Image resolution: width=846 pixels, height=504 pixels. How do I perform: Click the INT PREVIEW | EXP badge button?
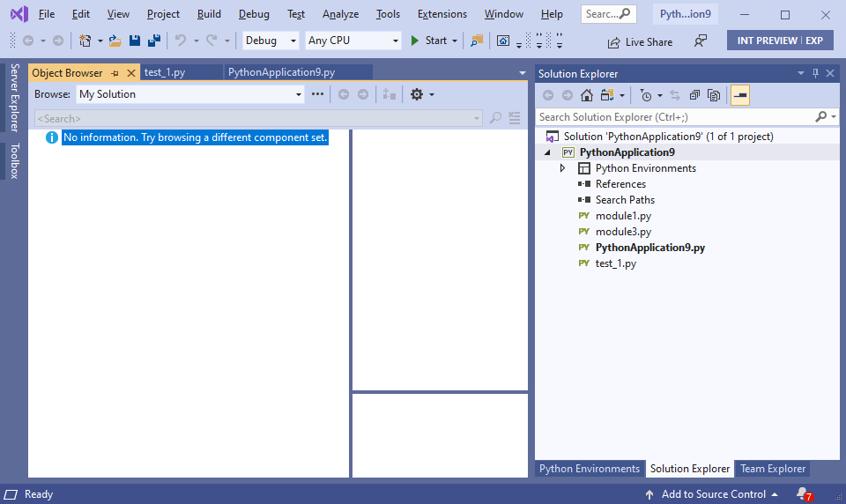point(780,41)
